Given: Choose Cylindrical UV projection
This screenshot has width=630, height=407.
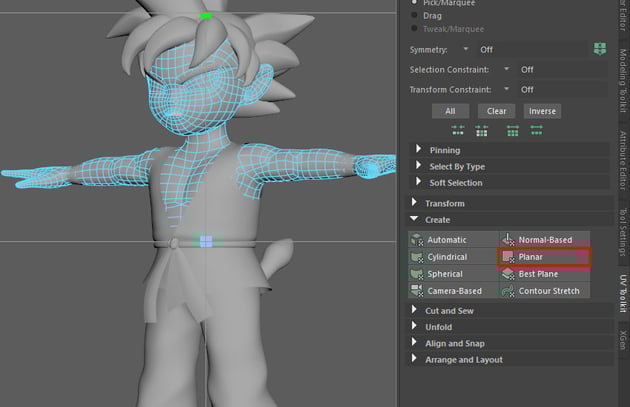Looking at the screenshot, I should point(446,257).
